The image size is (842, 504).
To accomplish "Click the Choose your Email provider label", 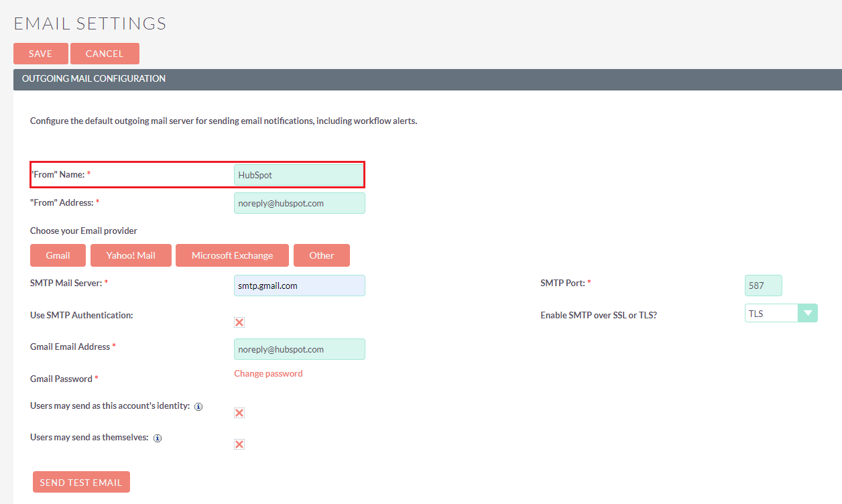I will [84, 231].
